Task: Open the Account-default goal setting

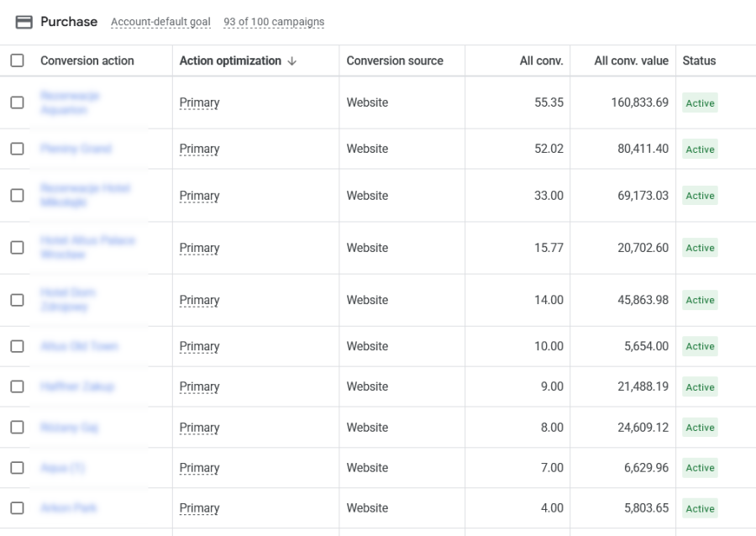Action: [160, 22]
